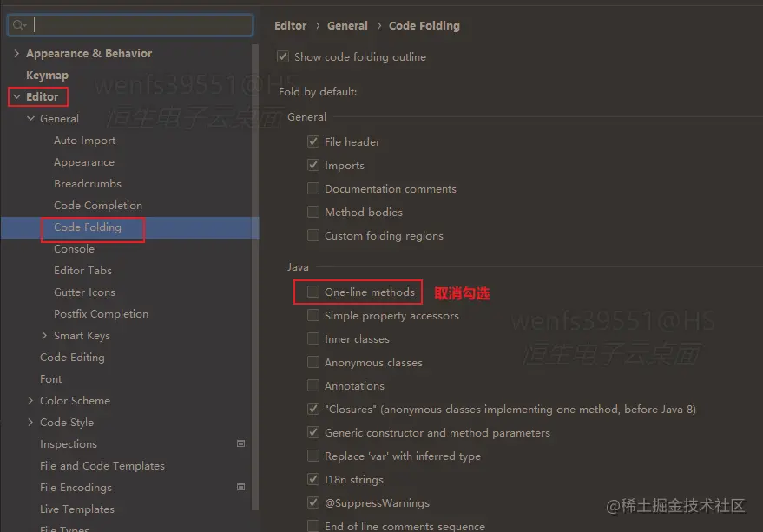Toggle the One-line methods checkbox
763x532 pixels.
[313, 292]
